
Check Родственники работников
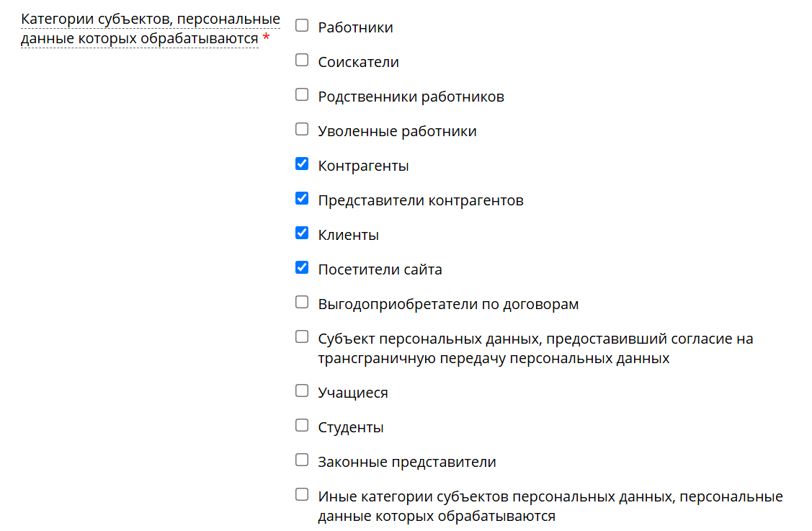(x=301, y=94)
